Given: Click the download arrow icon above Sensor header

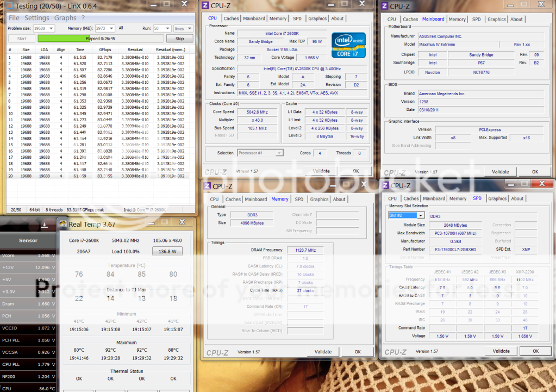Looking at the screenshot, I should coord(45,225).
